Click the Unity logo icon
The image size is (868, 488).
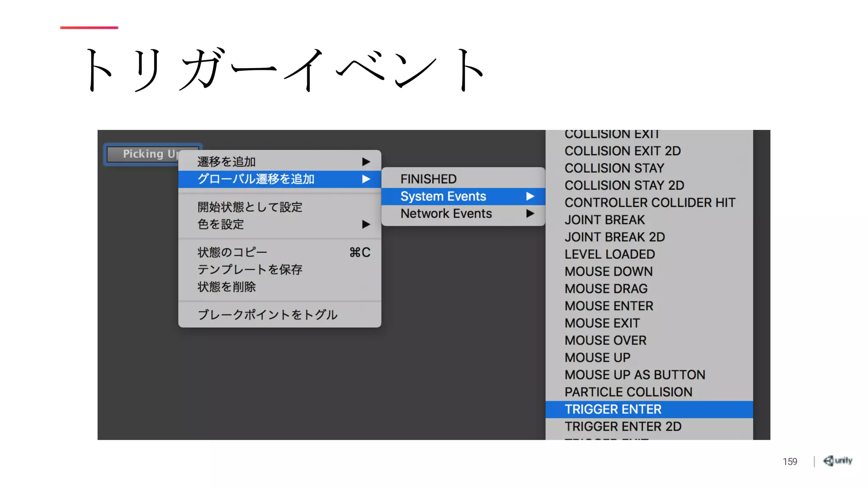[x=837, y=460]
